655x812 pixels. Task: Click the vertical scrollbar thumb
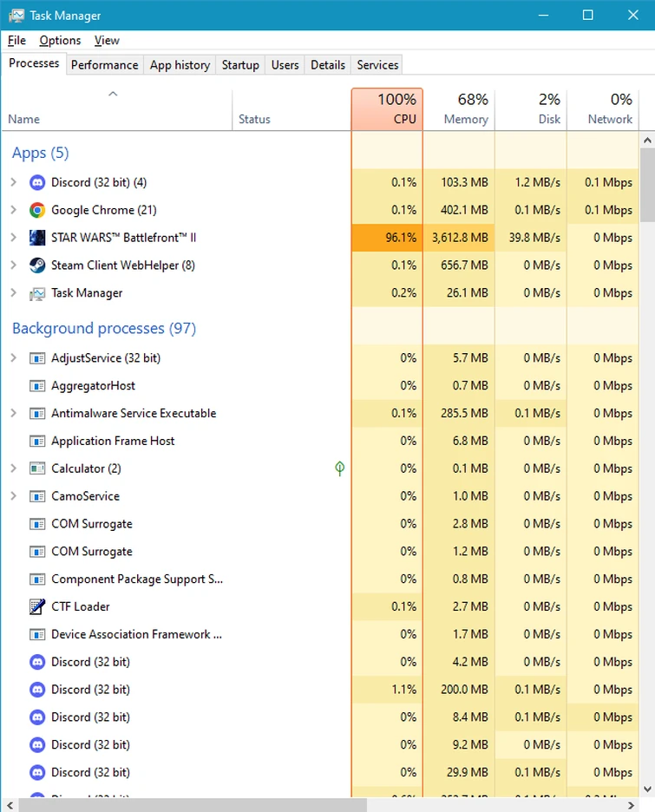(x=647, y=187)
